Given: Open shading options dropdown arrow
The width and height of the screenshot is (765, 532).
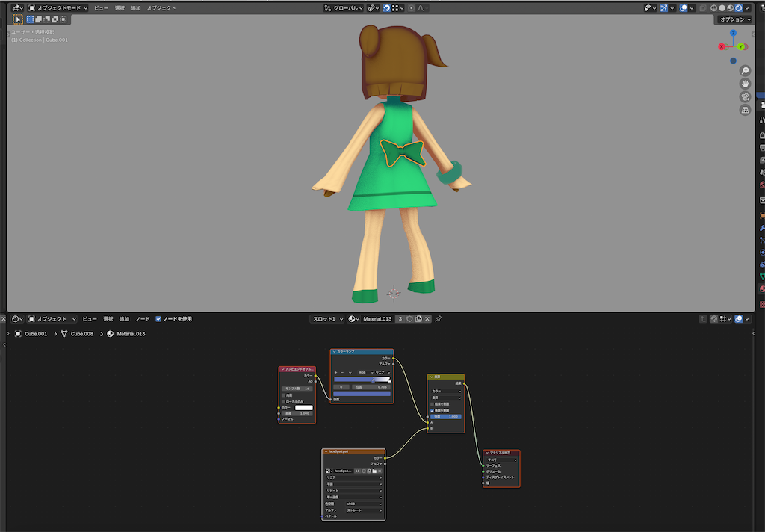Looking at the screenshot, I should point(747,7).
